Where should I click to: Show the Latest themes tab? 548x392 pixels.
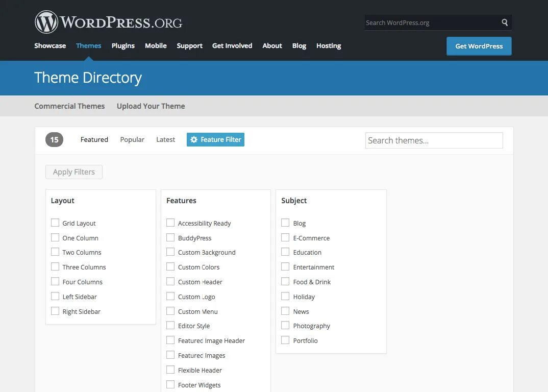pyautogui.click(x=165, y=139)
